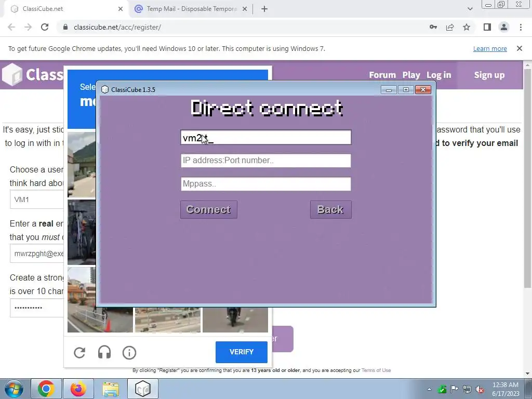Open Windows Explorer from the taskbar

coord(111,389)
